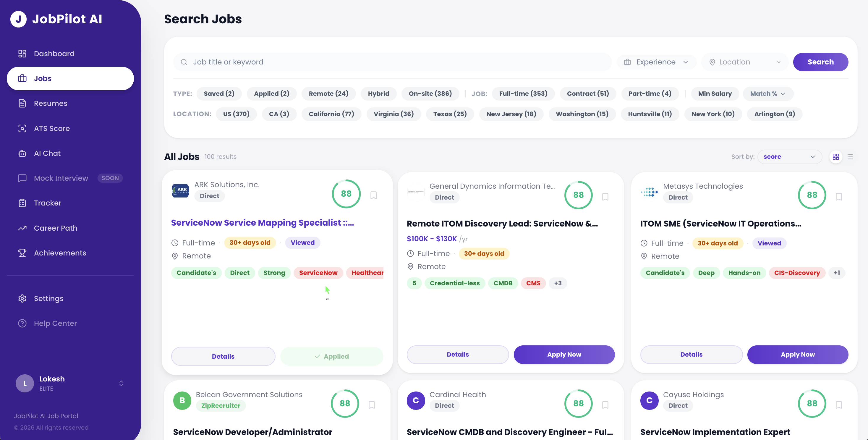Enable the On-site (386) filter
This screenshot has height=440, width=868.
pyautogui.click(x=430, y=94)
